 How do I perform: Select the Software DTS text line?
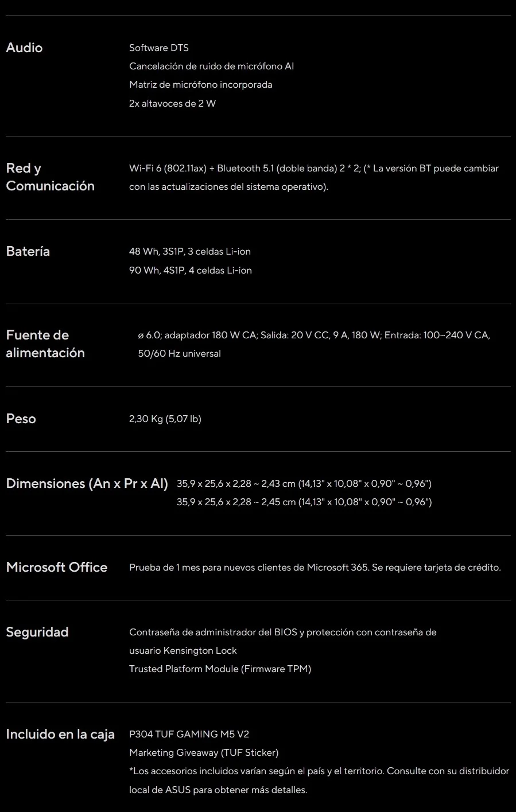pyautogui.click(x=159, y=48)
